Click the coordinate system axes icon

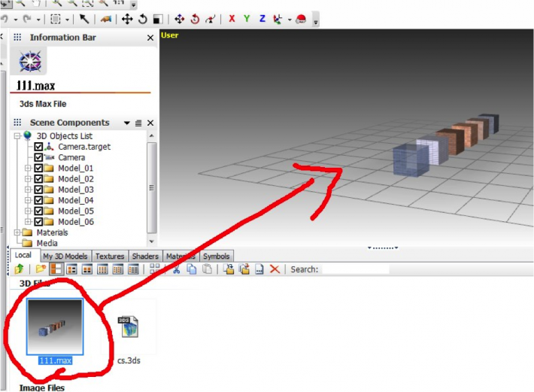pos(278,20)
